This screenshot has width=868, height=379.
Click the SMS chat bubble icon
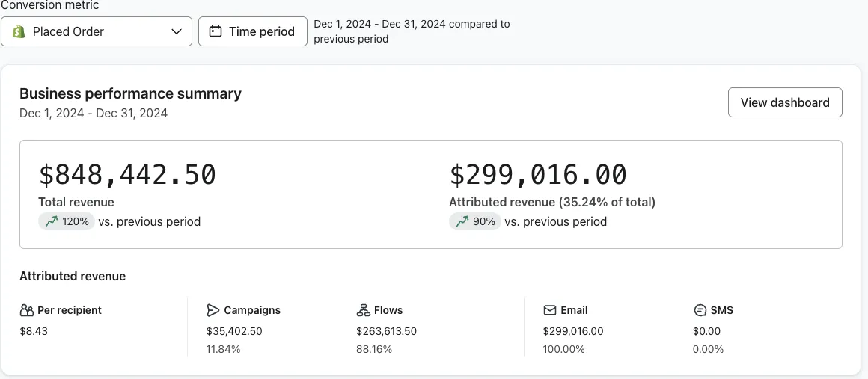pos(700,310)
